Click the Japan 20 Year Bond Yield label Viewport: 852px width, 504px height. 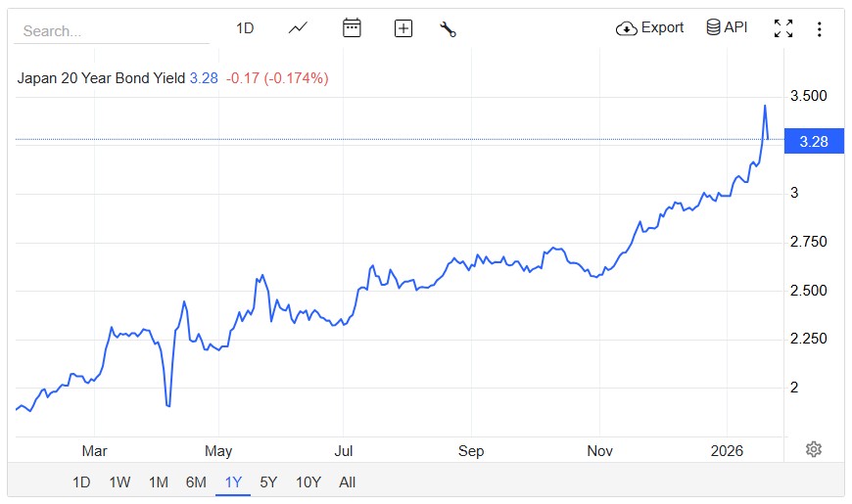click(x=101, y=78)
